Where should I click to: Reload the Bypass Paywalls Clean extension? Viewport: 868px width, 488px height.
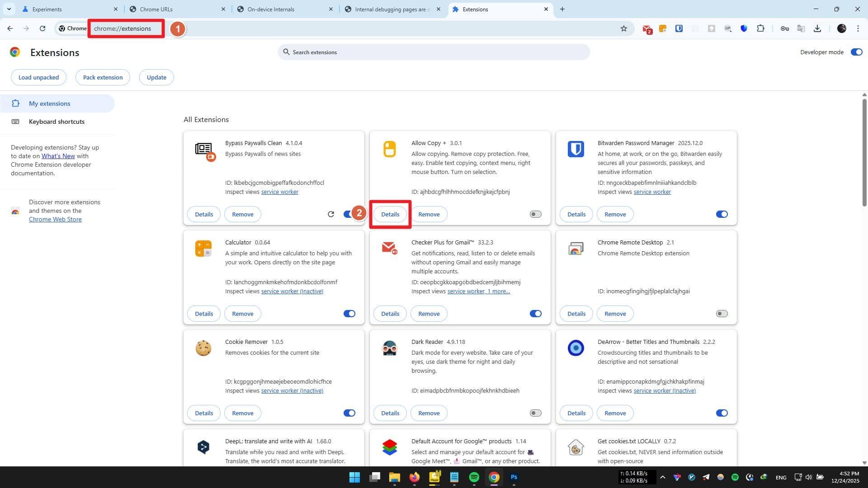coord(331,214)
